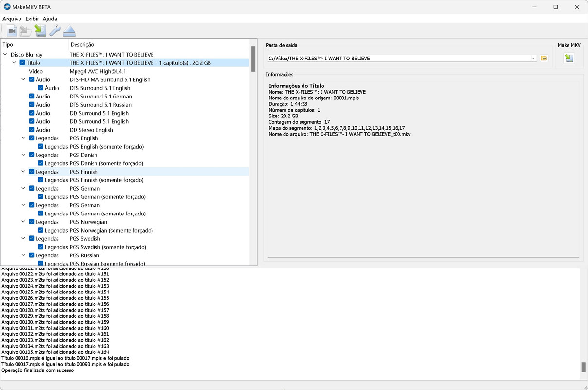
Task: Click the Backup disc toolbar icon
Action: point(40,31)
